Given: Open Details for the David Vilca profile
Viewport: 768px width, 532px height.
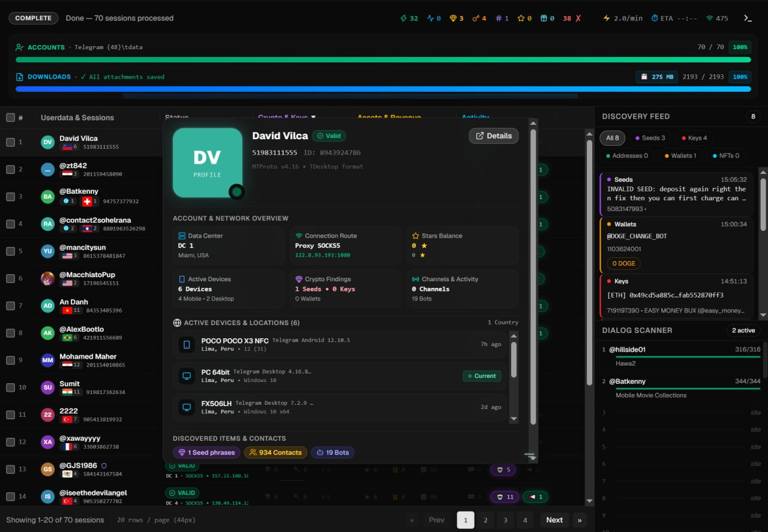Looking at the screenshot, I should 494,136.
